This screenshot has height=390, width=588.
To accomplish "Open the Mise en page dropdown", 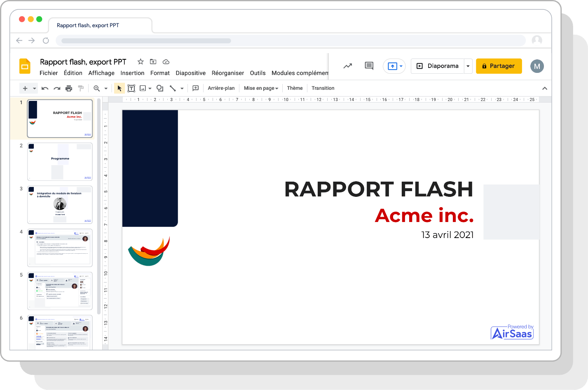I will click(x=261, y=88).
